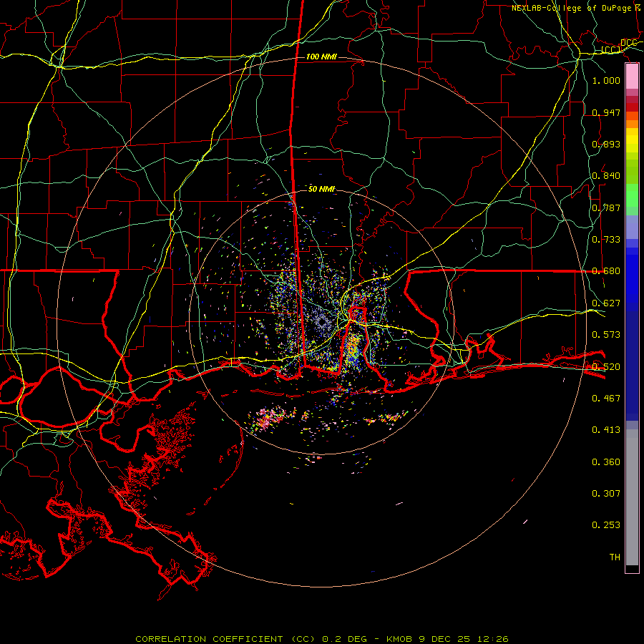Click the (CC) units label

[x=611, y=49]
